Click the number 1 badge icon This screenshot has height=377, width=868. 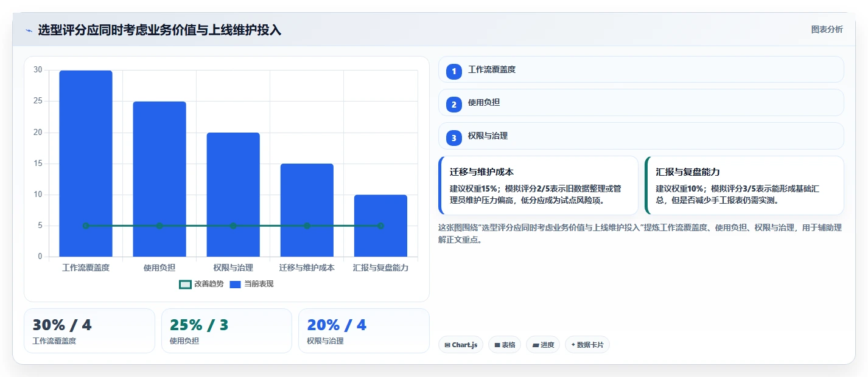pyautogui.click(x=453, y=72)
